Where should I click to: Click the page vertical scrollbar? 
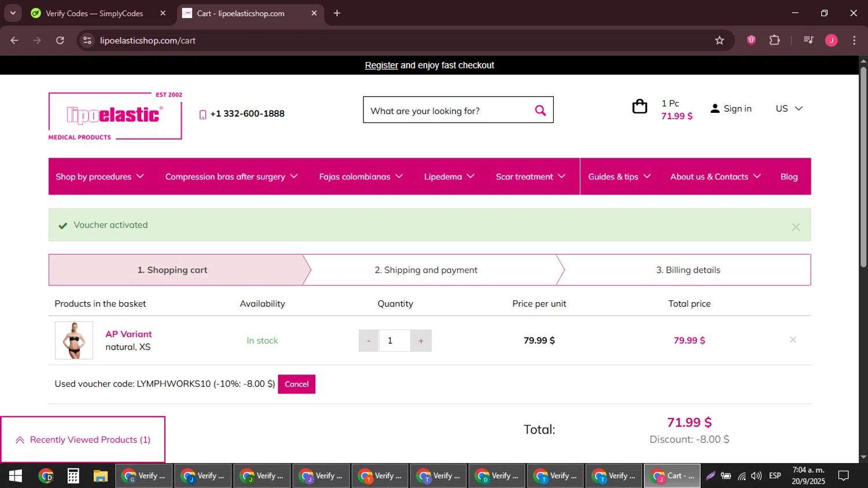(863, 168)
